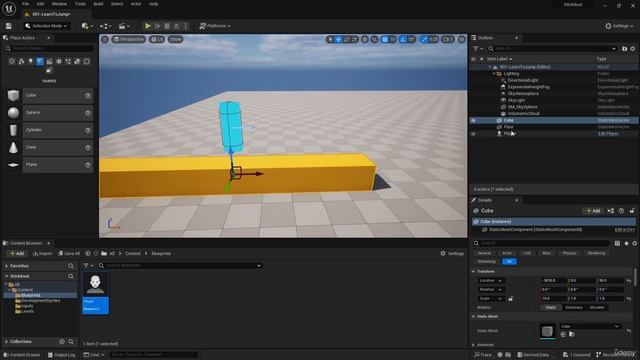Screen dimensions: 640x360
Task: Open the Location type dropdown in Transform
Action: click(490, 280)
